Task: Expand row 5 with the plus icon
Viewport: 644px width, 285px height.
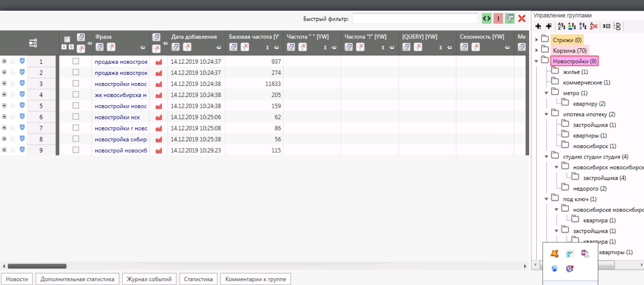Action: pos(4,106)
